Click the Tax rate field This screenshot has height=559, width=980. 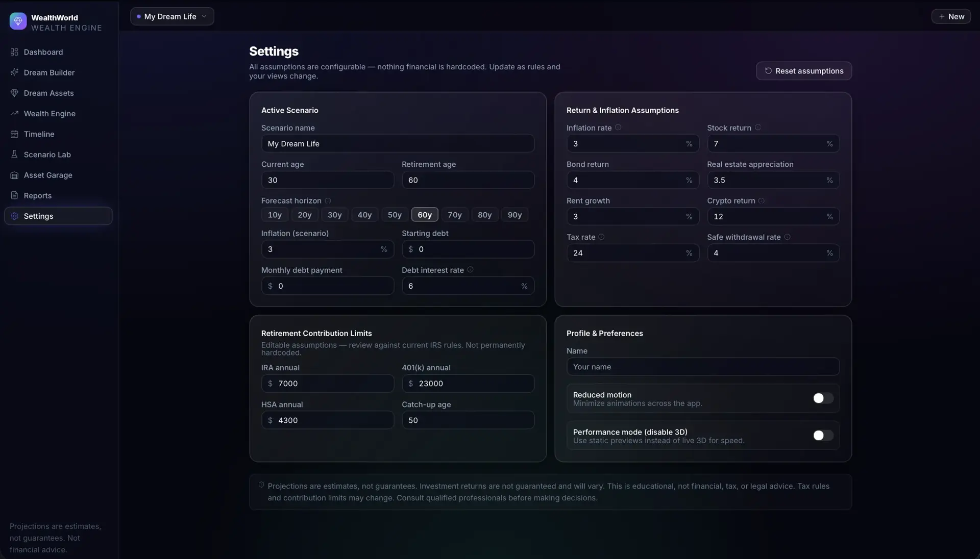632,252
